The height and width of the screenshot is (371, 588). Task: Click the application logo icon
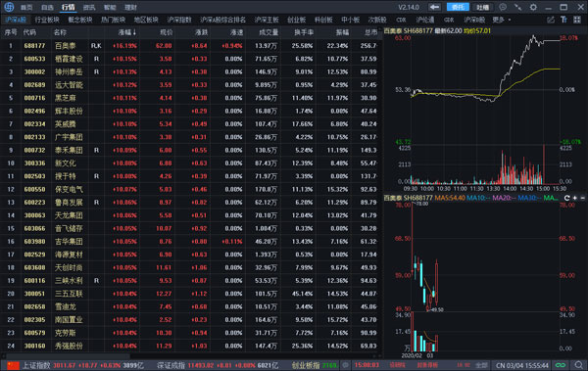(x=9, y=7)
